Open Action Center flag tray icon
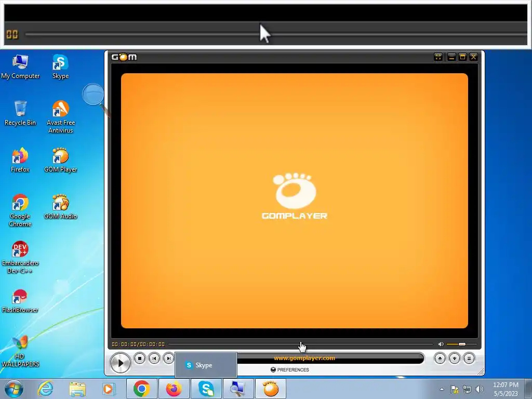The height and width of the screenshot is (399, 532). point(454,389)
